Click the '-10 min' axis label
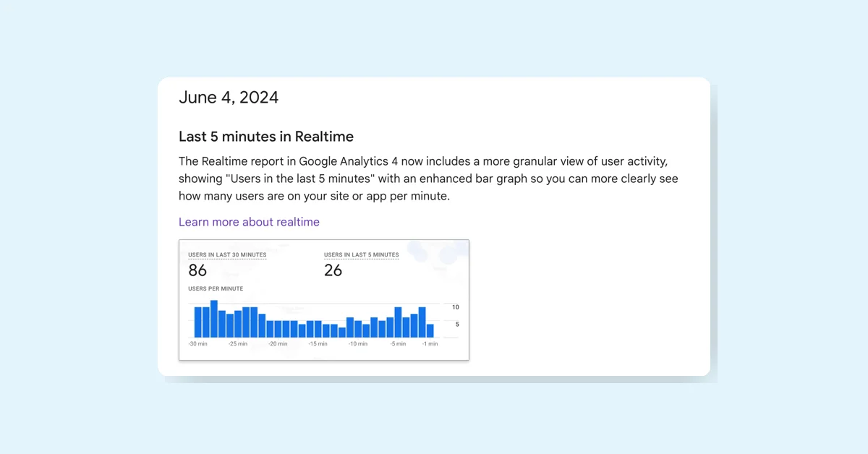This screenshot has width=868, height=454. tap(358, 344)
